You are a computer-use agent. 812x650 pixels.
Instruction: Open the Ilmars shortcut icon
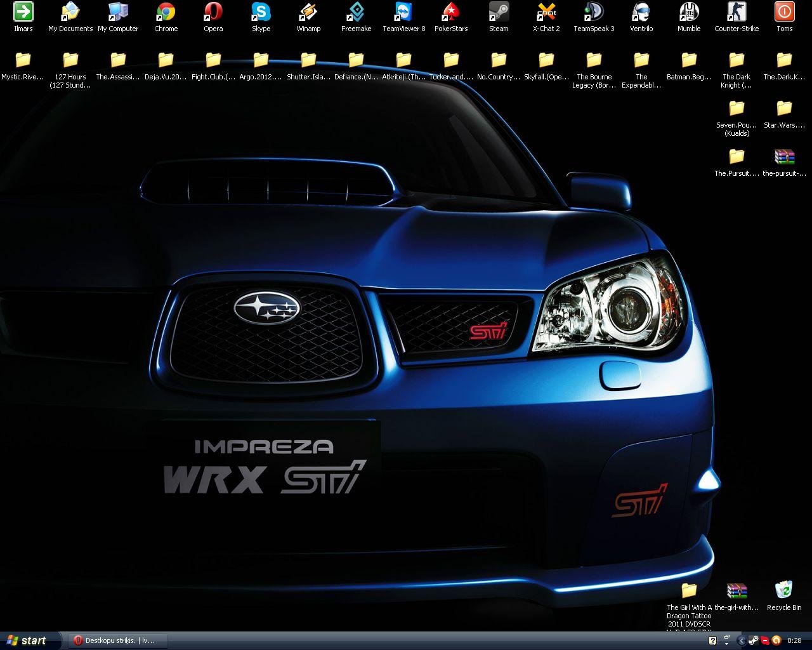click(23, 17)
